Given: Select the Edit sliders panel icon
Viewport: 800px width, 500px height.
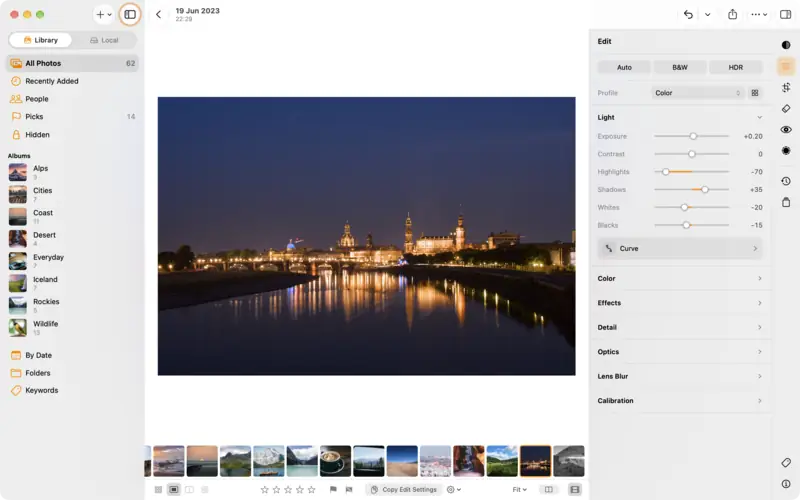Looking at the screenshot, I should tap(786, 66).
